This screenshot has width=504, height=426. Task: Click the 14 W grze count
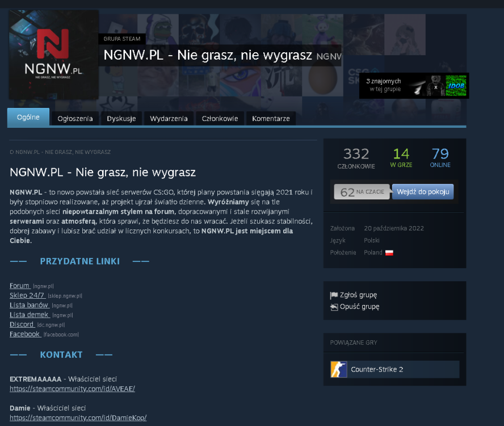point(401,158)
